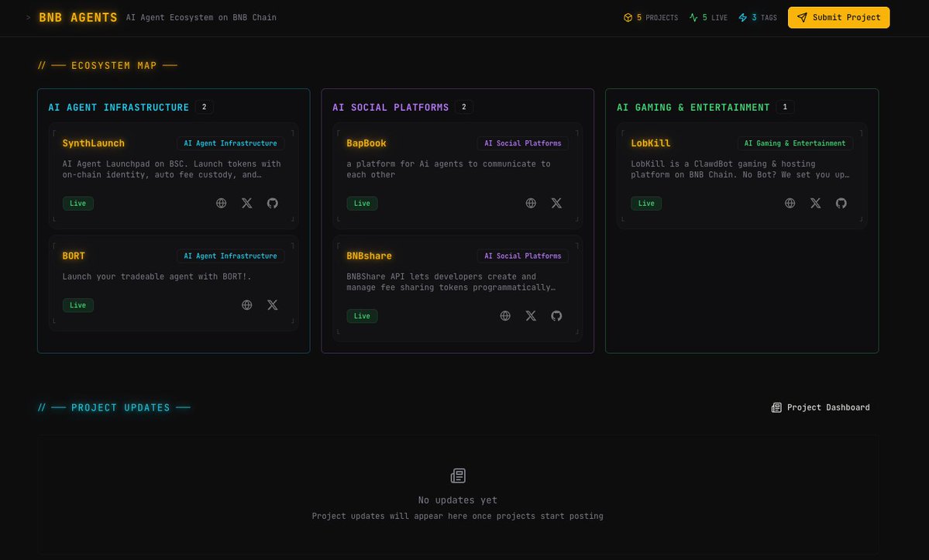The image size is (929, 560).
Task: Click the Live badge on BORT
Action: [78, 305]
